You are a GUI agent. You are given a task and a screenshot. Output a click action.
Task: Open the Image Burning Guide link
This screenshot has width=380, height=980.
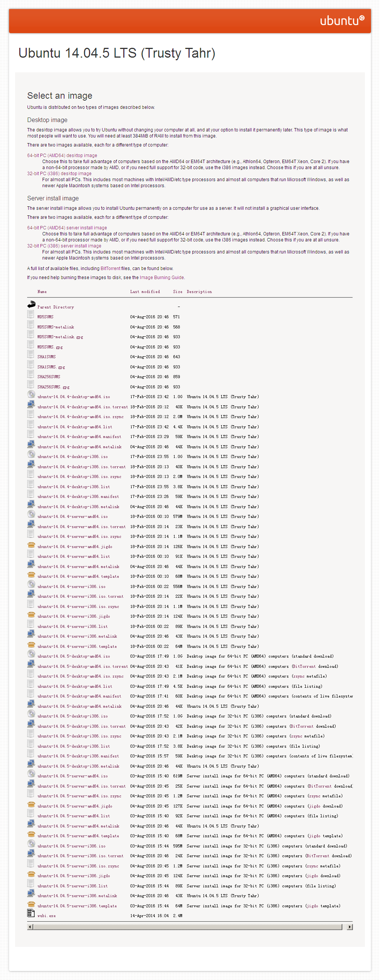161,278
